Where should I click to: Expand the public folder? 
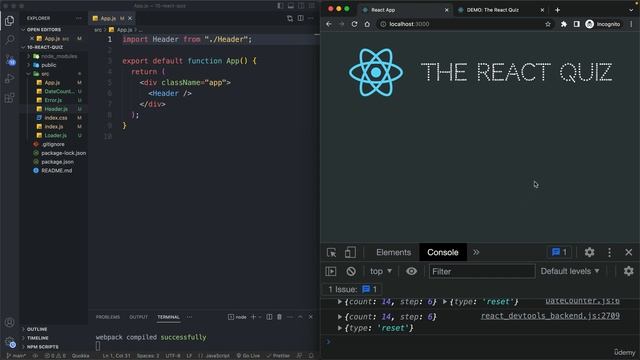coord(48,65)
